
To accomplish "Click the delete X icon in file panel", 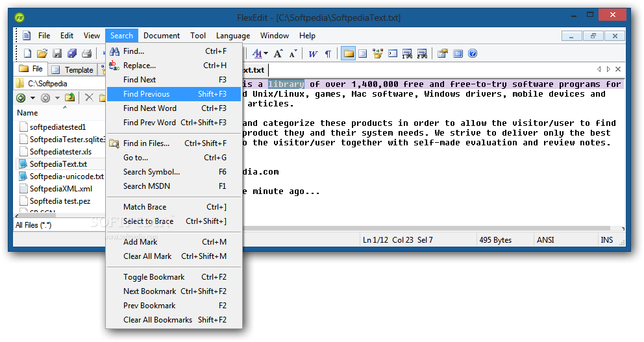I will (89, 97).
